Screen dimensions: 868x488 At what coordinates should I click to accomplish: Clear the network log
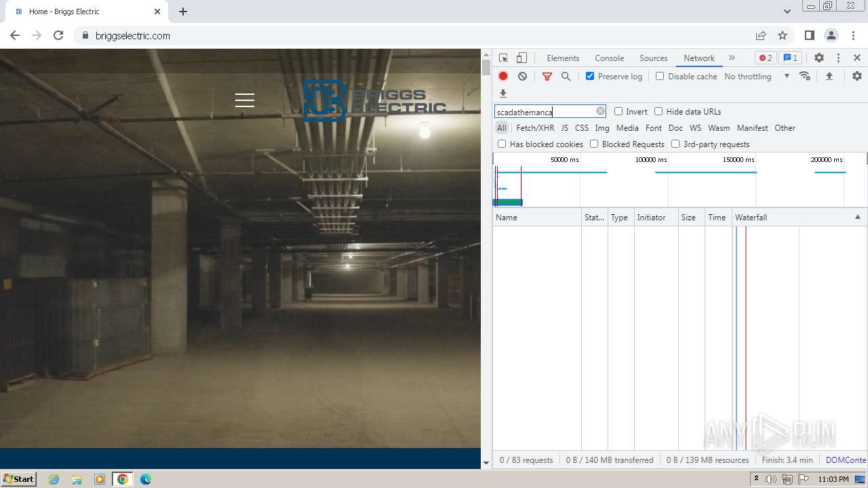click(x=522, y=77)
